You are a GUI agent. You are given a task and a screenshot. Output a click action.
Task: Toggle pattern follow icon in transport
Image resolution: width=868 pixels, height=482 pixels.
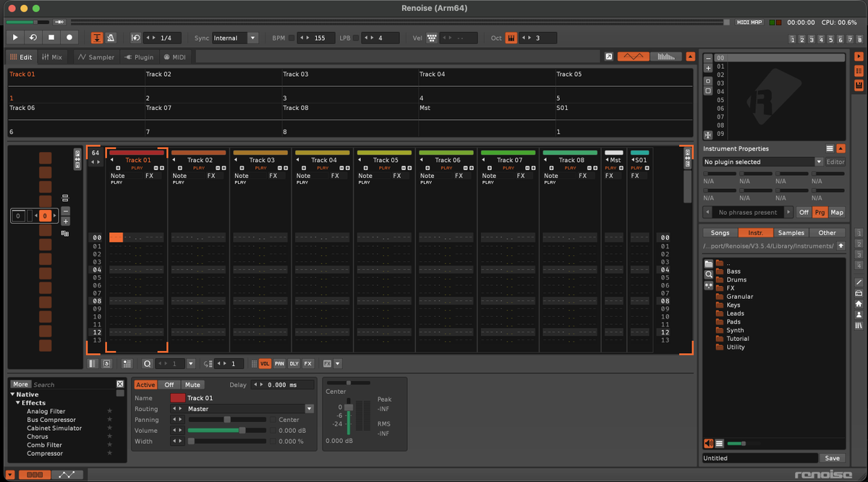(x=97, y=38)
